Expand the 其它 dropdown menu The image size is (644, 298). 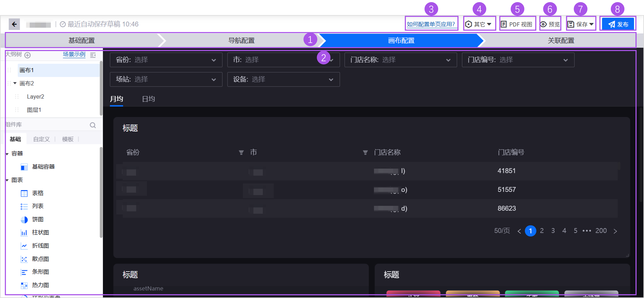(479, 24)
